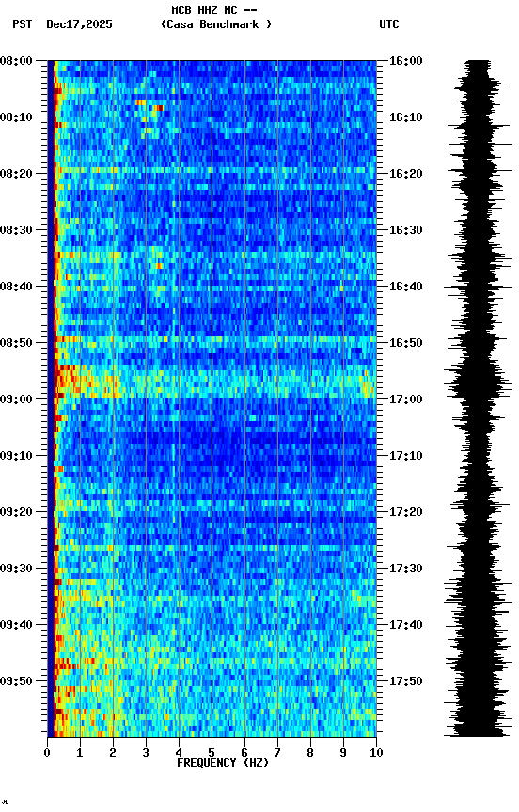Click the 16:40 UTC time label

point(406,287)
